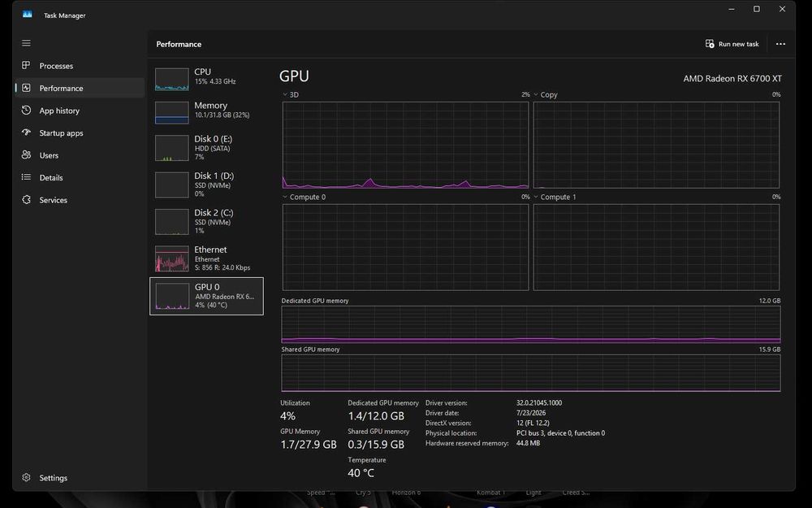Select the Disk 2 (C:) SSD entry
The image size is (812, 508).
pos(214,221)
